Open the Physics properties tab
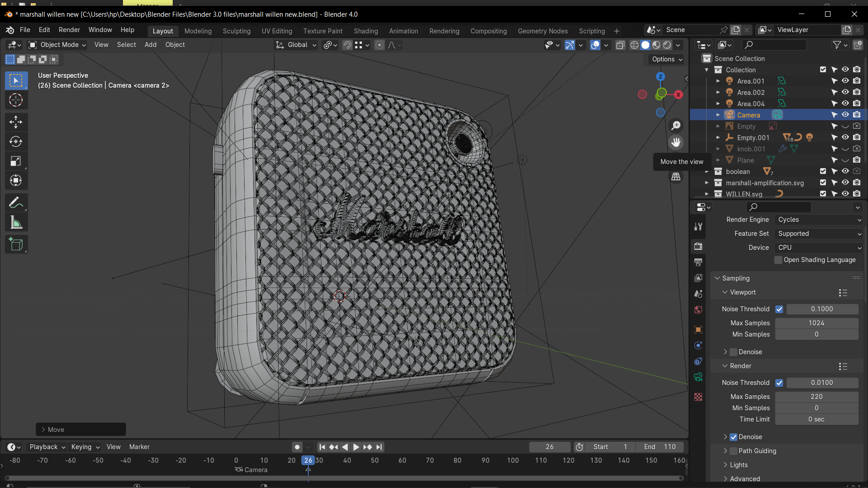Viewport: 868px width, 488px height. pos(698,345)
